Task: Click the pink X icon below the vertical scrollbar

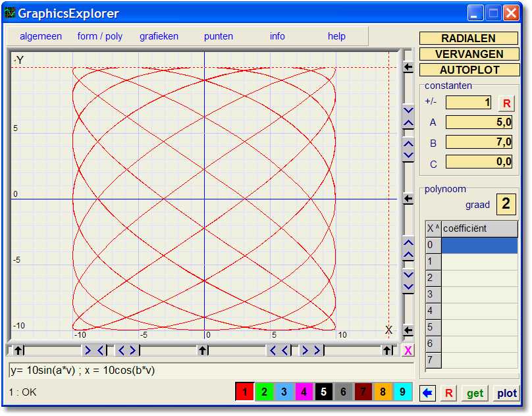Action: click(408, 351)
